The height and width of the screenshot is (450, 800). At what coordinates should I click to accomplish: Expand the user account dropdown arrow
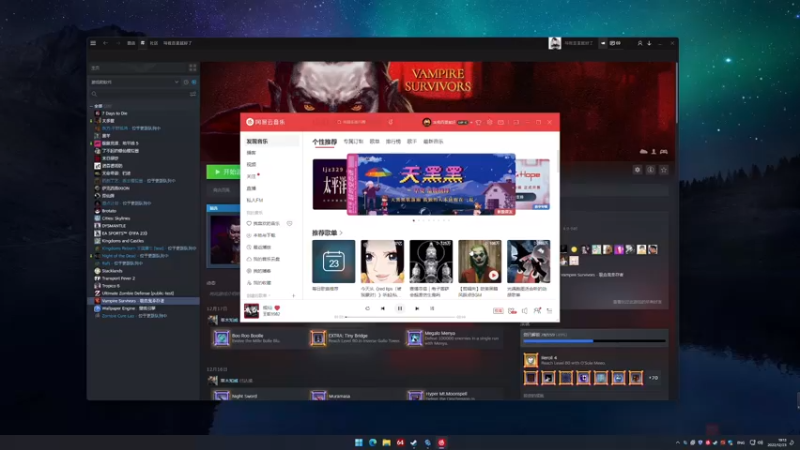471,122
